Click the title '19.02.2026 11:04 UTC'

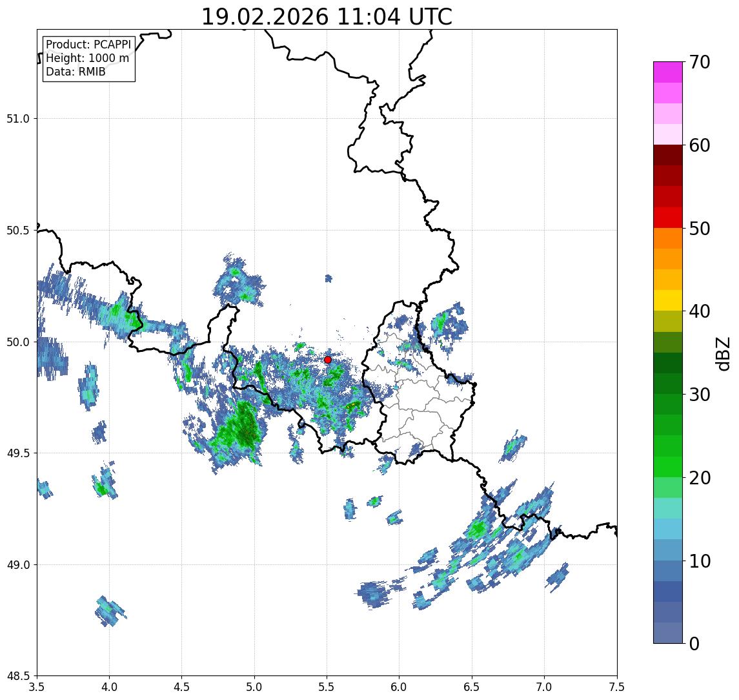click(x=327, y=17)
